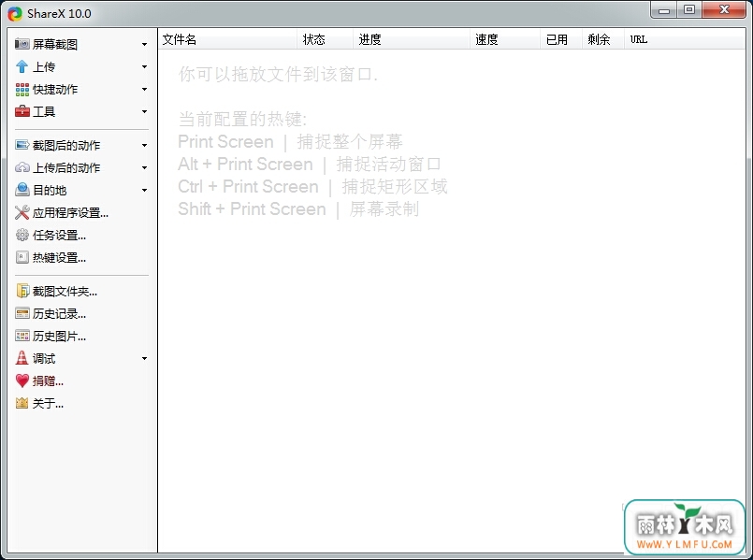Expand the 上传 submenu arrow
The width and height of the screenshot is (753, 560).
144,66
